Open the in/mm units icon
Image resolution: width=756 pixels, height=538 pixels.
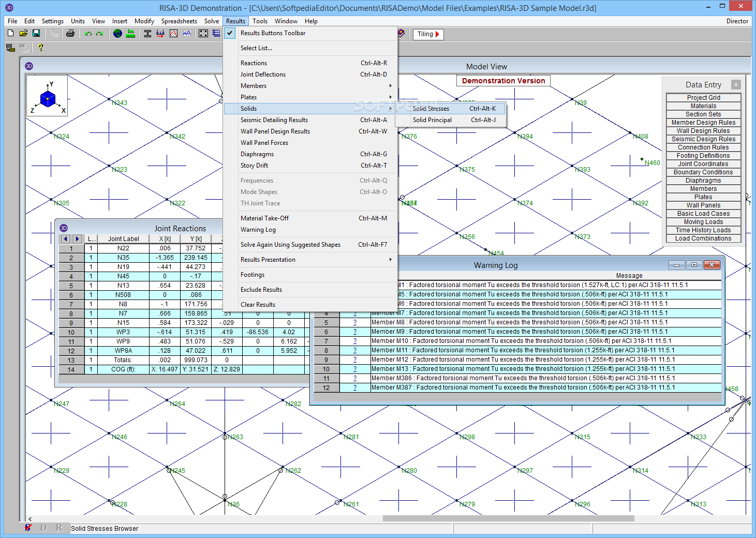point(131,33)
